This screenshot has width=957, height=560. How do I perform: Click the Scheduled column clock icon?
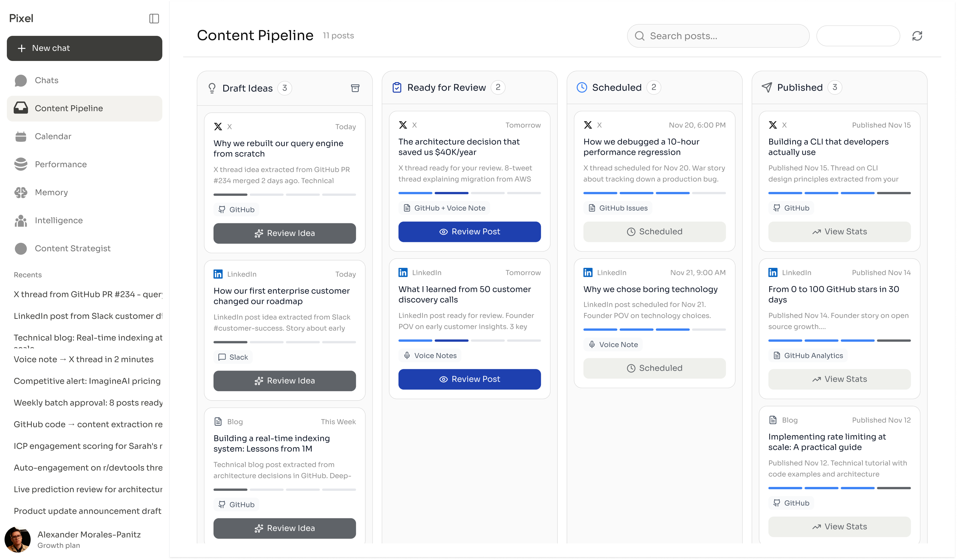582,88
